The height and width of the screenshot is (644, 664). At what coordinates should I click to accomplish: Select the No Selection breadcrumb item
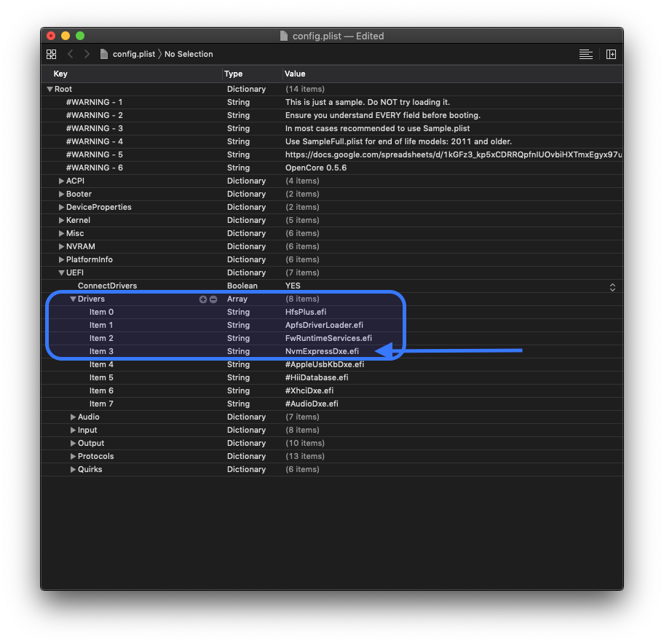pos(189,54)
